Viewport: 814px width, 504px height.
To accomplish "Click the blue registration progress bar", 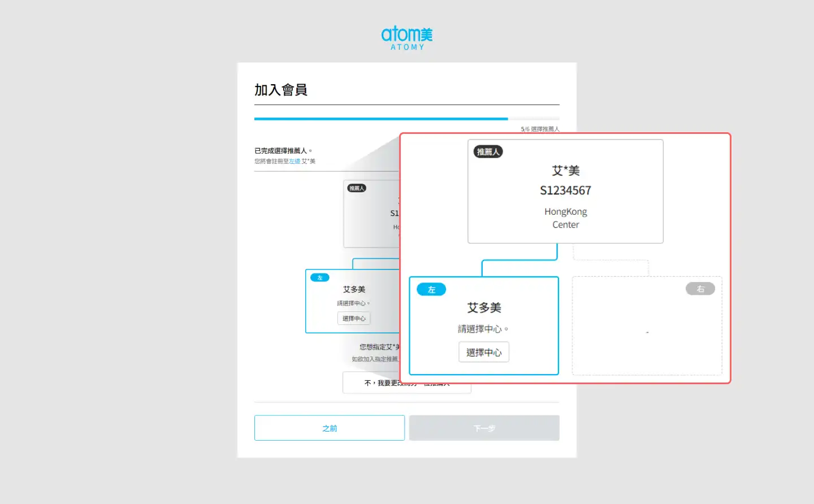I will coord(381,119).
